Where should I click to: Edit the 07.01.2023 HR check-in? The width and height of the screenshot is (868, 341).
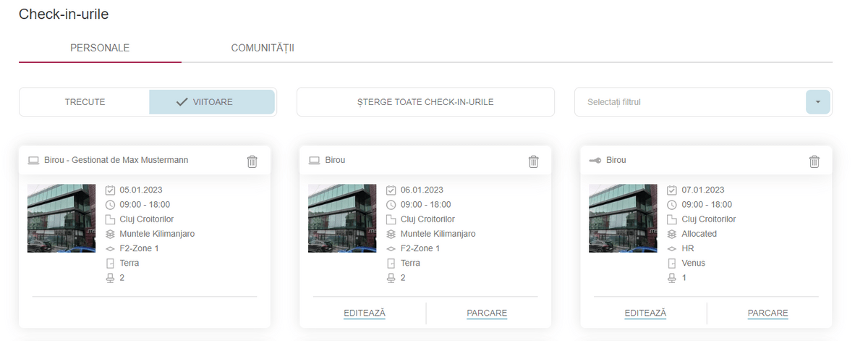[645, 313]
